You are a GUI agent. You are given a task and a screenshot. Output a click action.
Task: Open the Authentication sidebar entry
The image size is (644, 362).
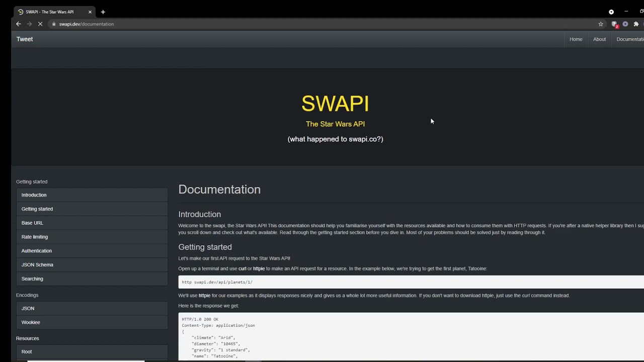click(92, 251)
